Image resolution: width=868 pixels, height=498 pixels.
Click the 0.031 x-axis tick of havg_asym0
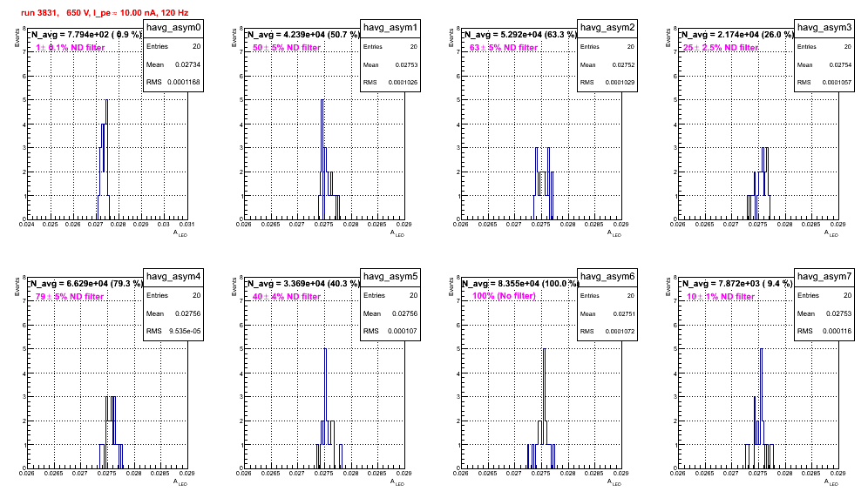187,224
